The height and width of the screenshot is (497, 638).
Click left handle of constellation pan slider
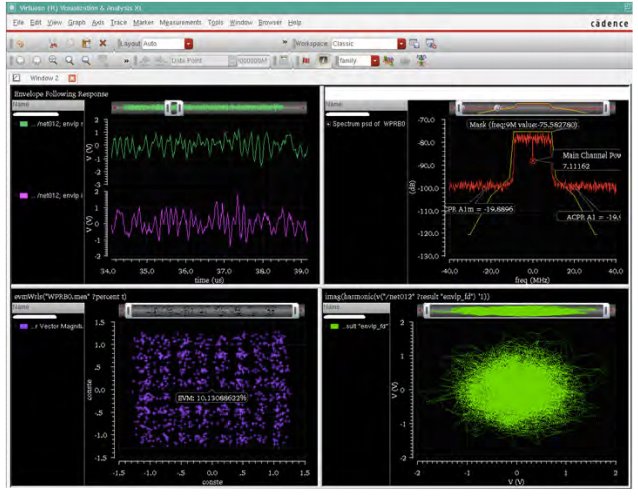(128, 311)
